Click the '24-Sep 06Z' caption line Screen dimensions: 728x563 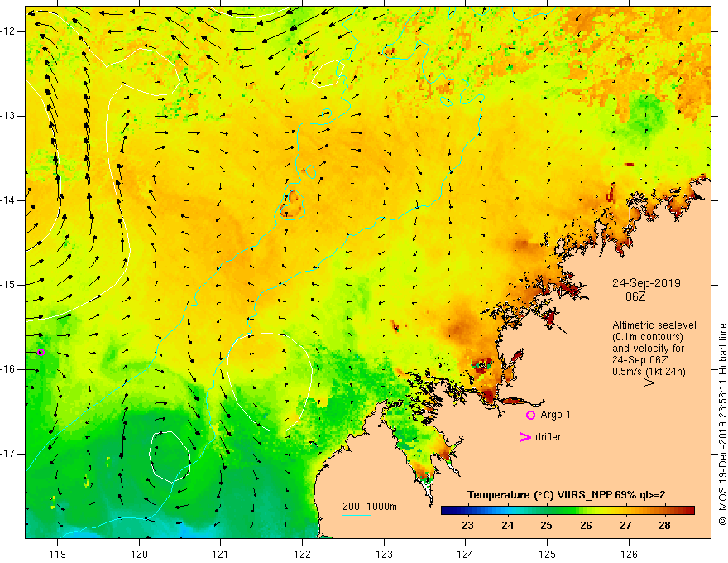pos(642,360)
